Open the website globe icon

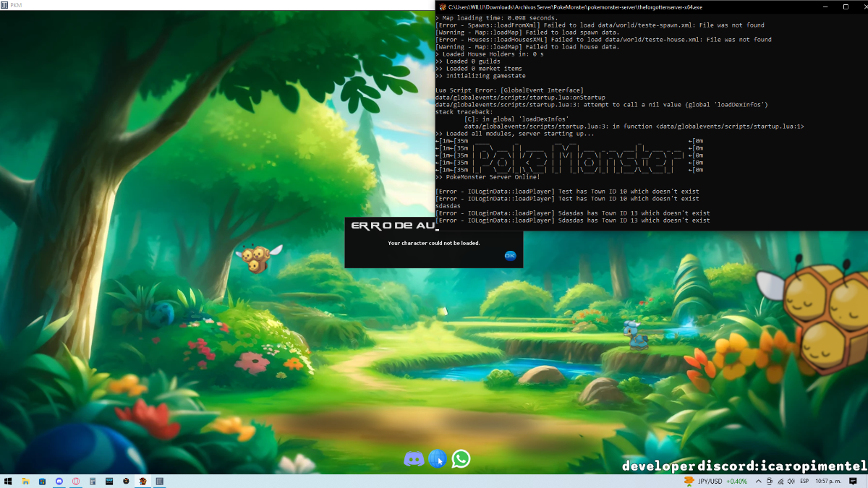pos(437,458)
